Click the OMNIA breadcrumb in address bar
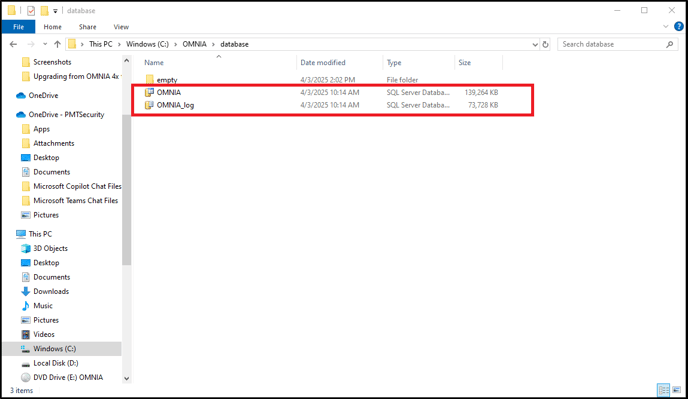 pos(194,44)
